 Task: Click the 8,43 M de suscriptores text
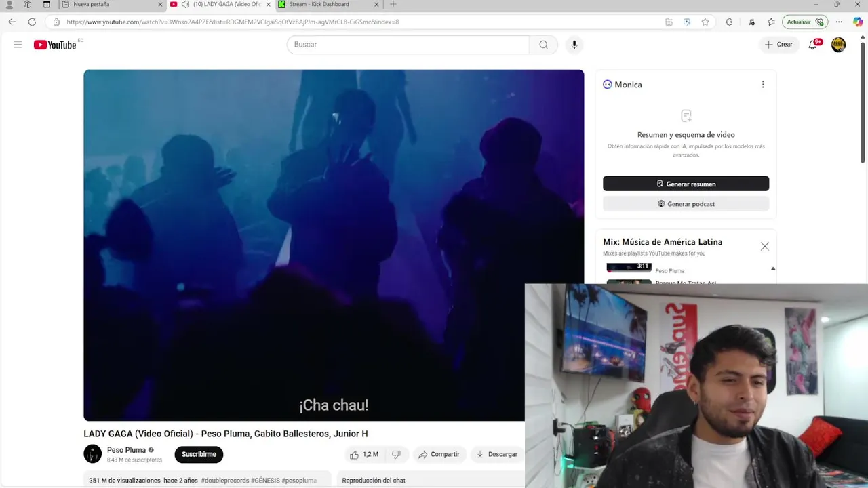point(134,460)
